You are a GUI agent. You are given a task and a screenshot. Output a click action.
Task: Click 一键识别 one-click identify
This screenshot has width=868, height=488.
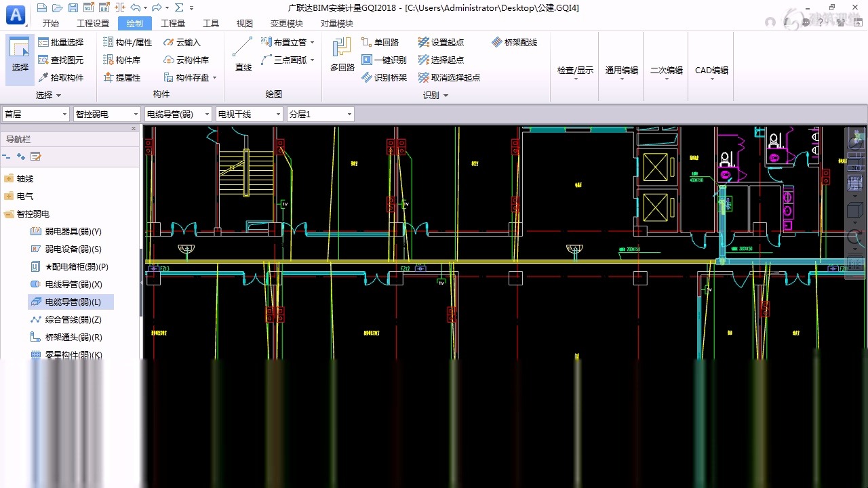(384, 60)
